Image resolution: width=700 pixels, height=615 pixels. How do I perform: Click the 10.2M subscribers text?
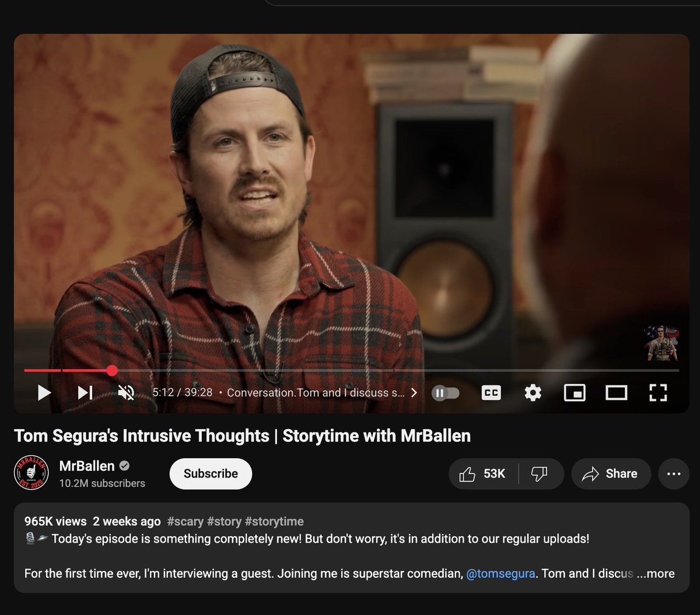[102, 483]
